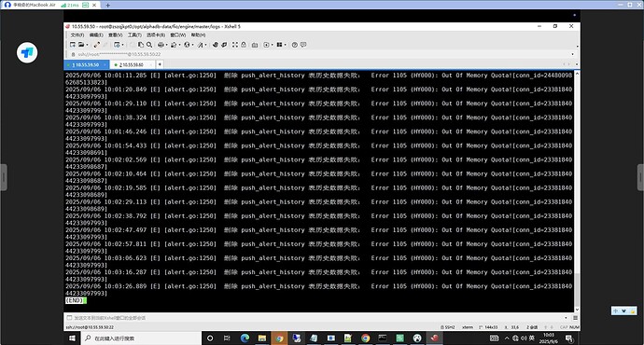Image resolution: width=644 pixels, height=345 pixels.
Task: Click the Find magnifier icon in toolbar
Action: pyautogui.click(x=149, y=45)
